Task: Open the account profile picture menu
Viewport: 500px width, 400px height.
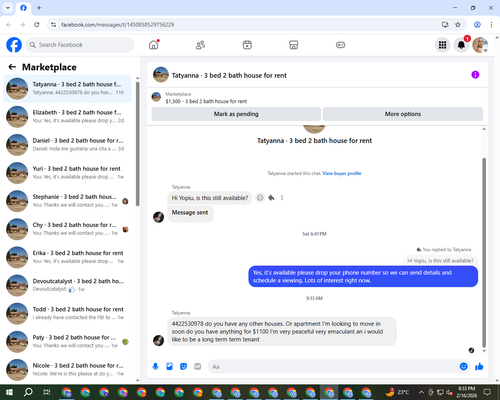Action: point(480,45)
